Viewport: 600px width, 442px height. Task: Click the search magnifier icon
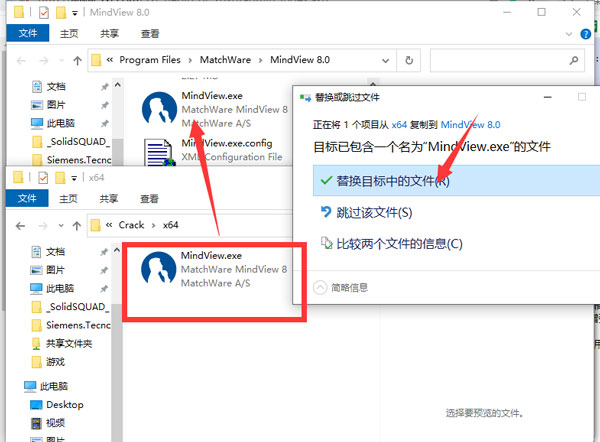pyautogui.click(x=574, y=60)
